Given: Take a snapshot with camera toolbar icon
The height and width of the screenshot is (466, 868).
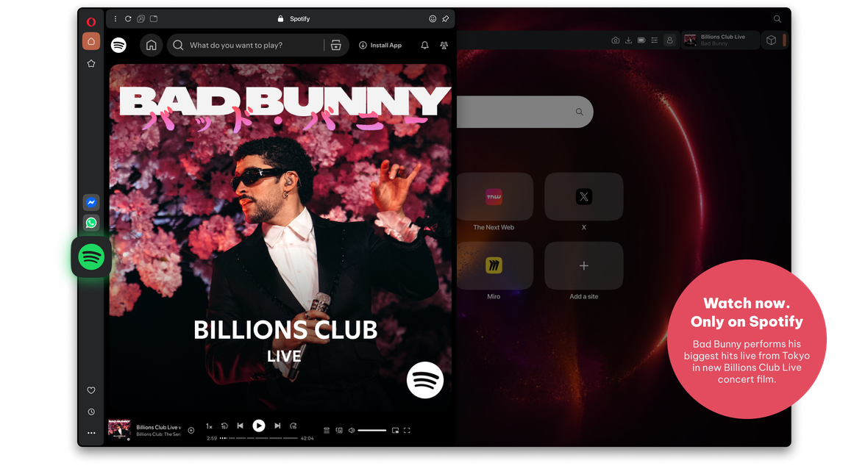Looking at the screenshot, I should tap(616, 40).
